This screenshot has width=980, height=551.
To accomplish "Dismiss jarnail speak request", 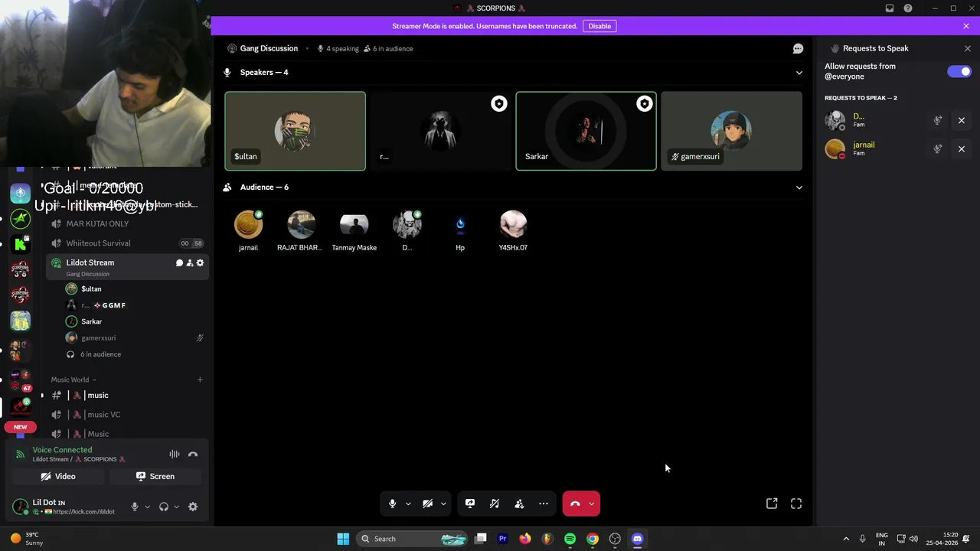I will [962, 148].
